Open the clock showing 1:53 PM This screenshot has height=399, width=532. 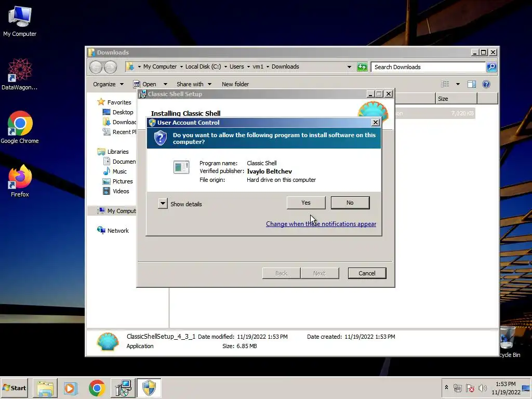(x=506, y=388)
